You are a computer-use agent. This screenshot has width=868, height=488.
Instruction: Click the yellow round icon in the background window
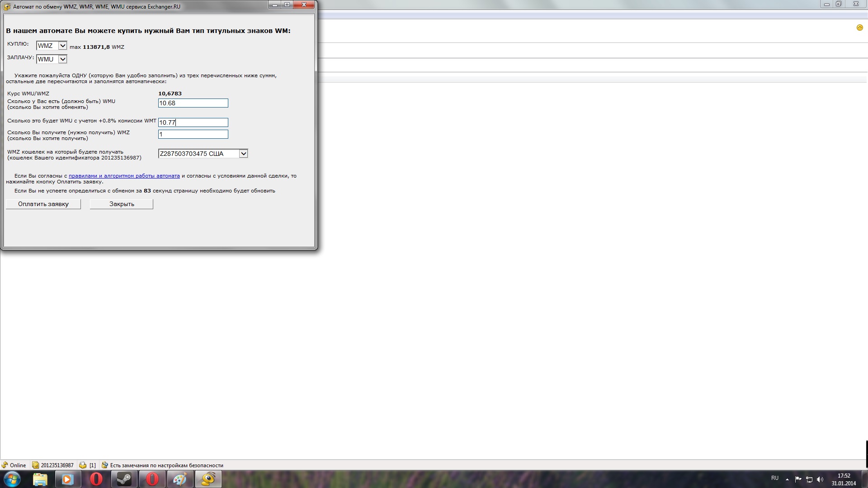(860, 28)
